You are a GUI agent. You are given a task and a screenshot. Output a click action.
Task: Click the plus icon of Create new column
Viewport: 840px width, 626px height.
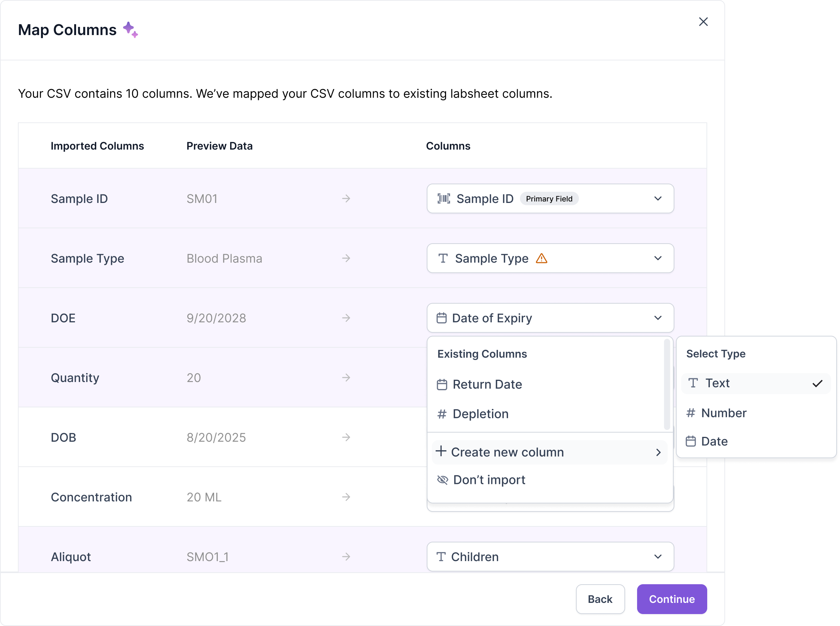pos(441,451)
